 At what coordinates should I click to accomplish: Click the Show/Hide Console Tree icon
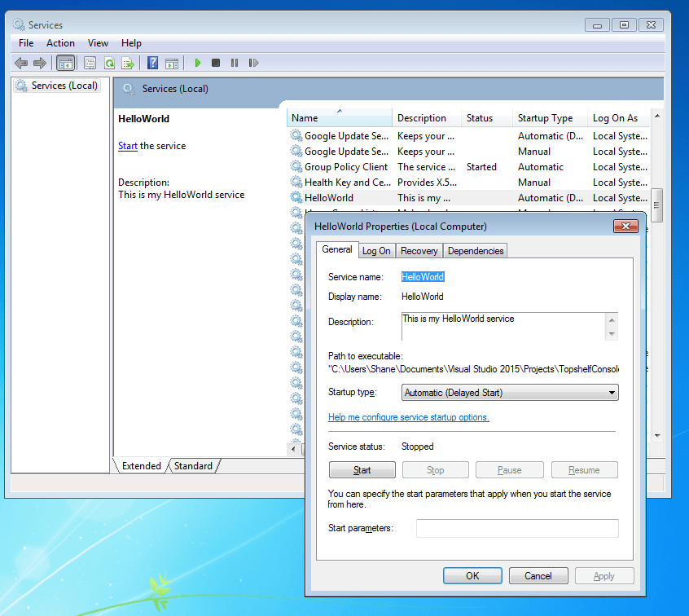(x=65, y=63)
